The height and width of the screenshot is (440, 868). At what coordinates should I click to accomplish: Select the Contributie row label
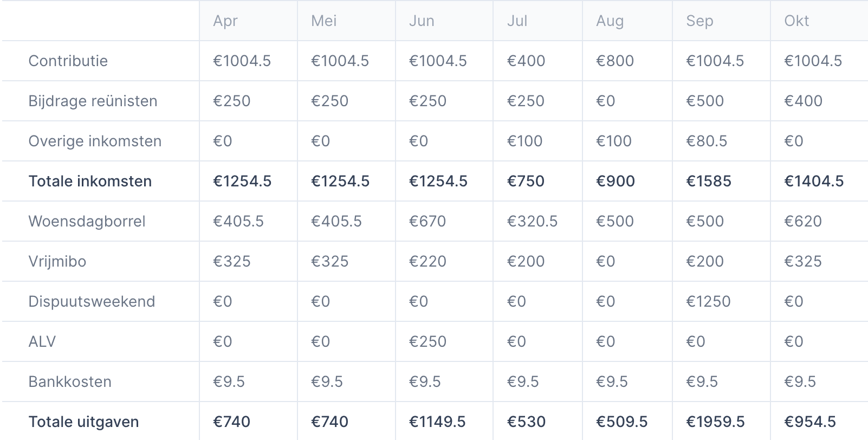[68, 61]
